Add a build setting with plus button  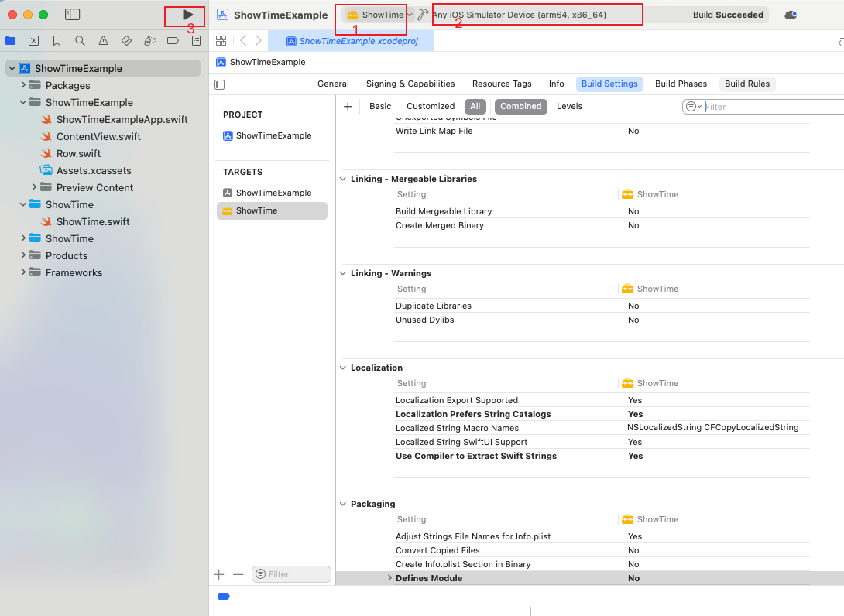click(348, 107)
